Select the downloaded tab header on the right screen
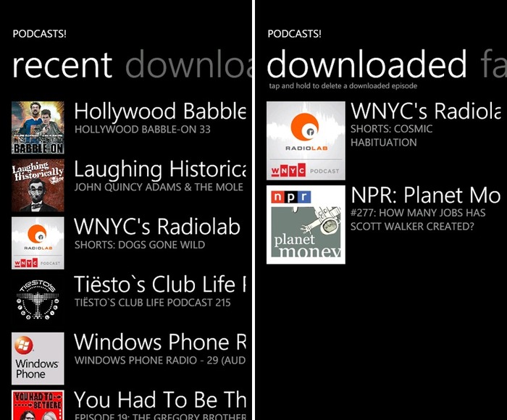The image size is (507, 420). point(366,64)
